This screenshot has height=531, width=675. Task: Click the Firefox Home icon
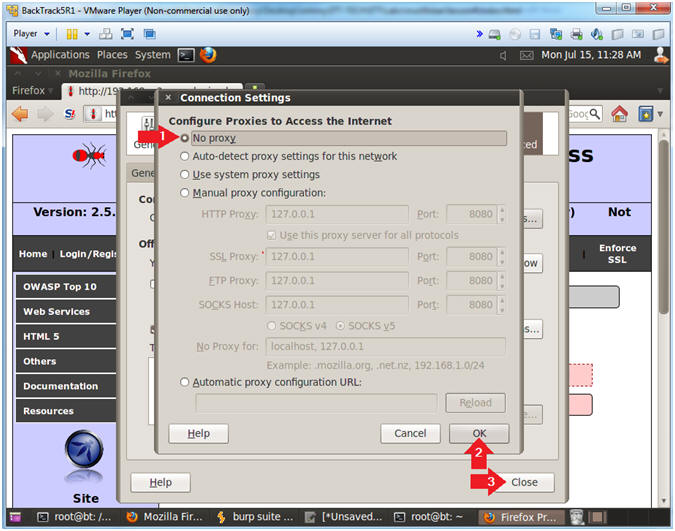pyautogui.click(x=619, y=114)
